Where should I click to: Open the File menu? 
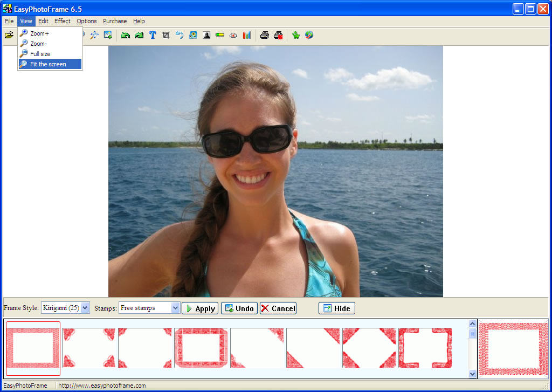pos(9,21)
